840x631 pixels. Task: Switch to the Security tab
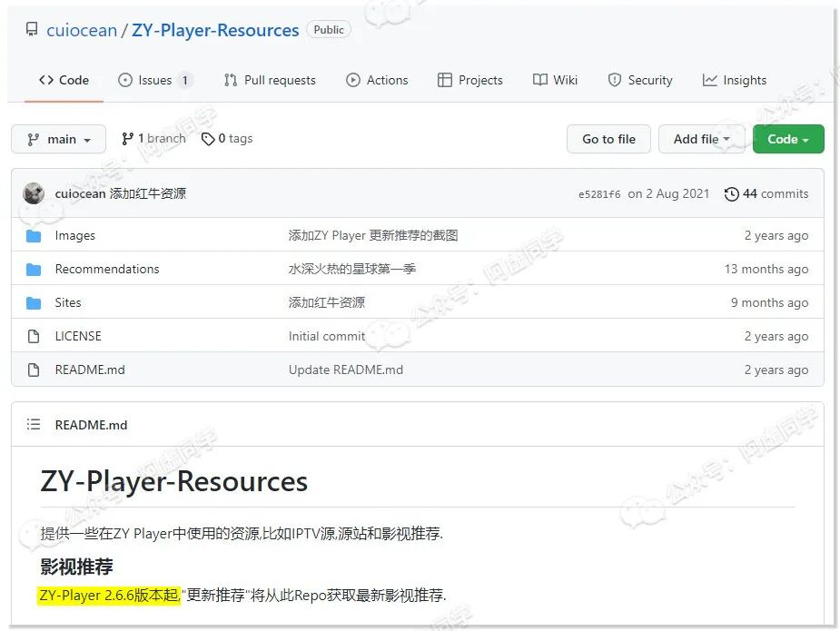pyautogui.click(x=639, y=80)
